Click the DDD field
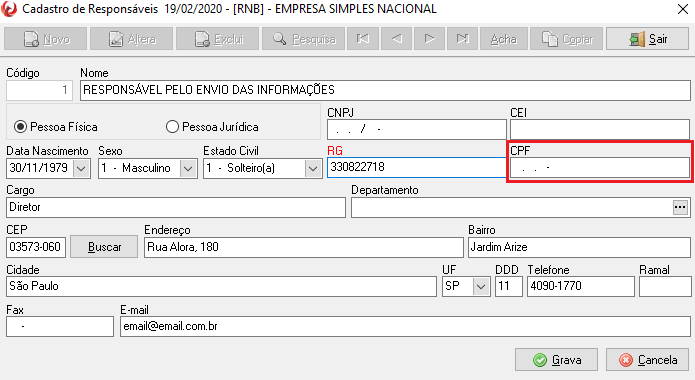Image resolution: width=695 pixels, height=380 pixels. tap(509, 286)
